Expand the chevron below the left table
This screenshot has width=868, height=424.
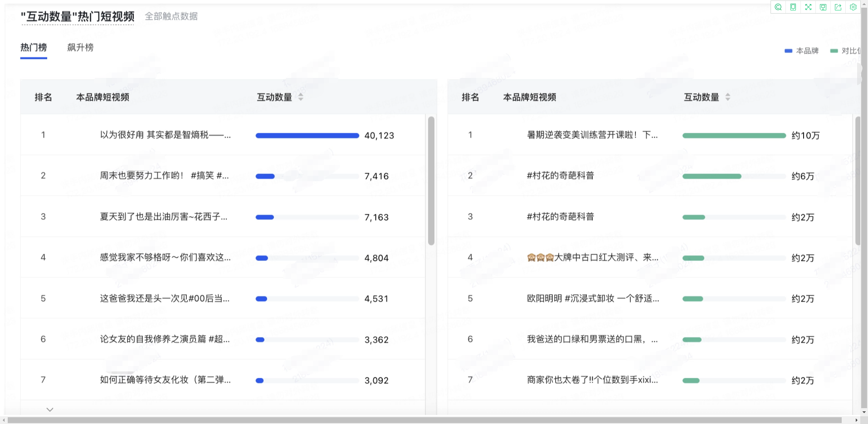point(50,410)
